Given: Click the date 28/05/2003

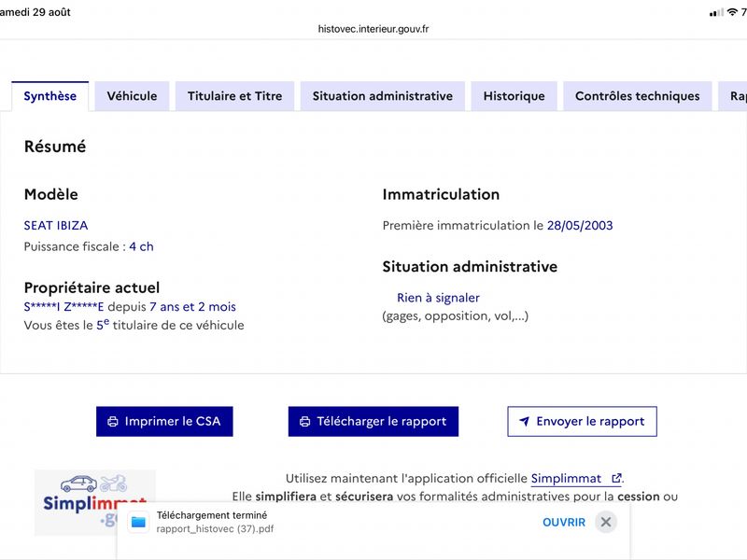Looking at the screenshot, I should 580,226.
